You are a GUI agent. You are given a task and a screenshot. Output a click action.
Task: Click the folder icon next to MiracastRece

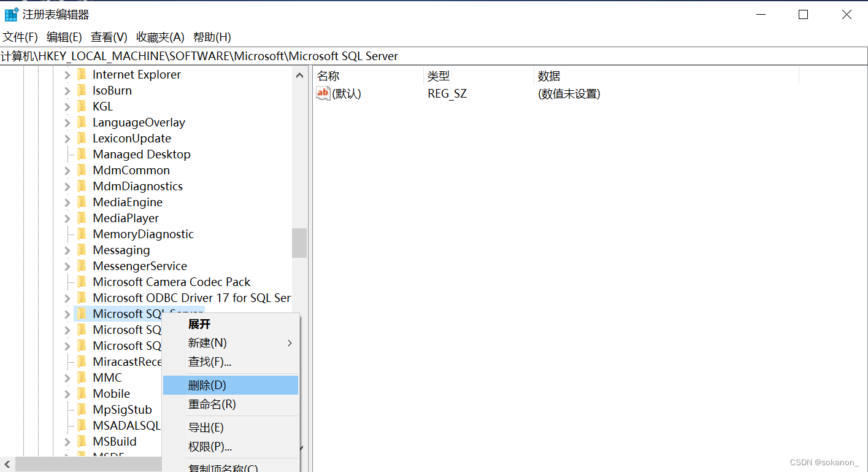[82, 362]
